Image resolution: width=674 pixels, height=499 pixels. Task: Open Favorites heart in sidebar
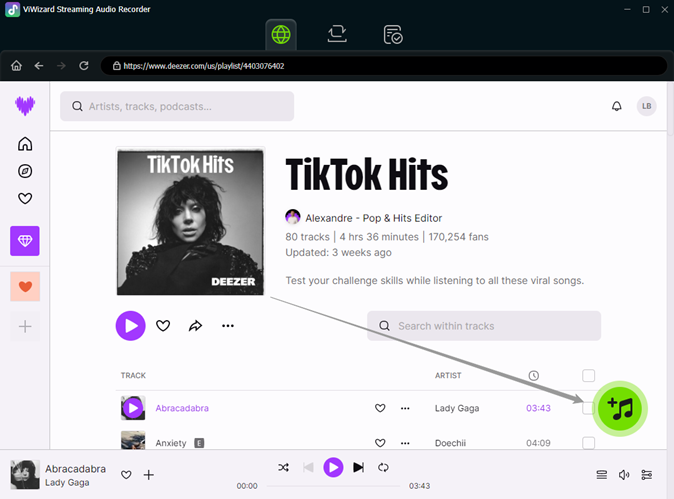[x=25, y=199]
